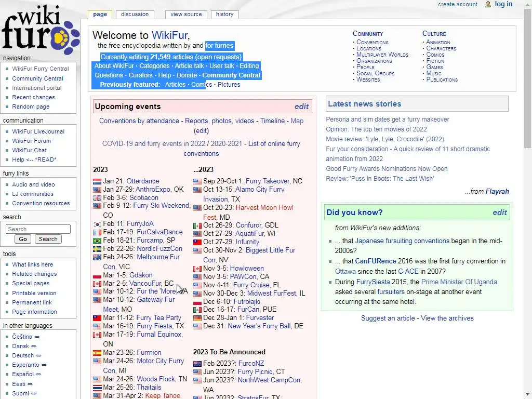Click the Taiwan flag beside Furry Tea Party
532x399 pixels.
click(x=97, y=318)
